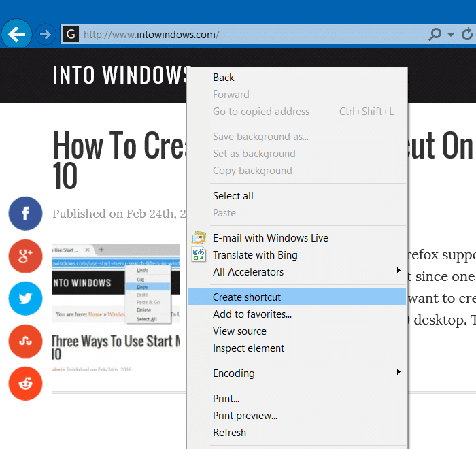This screenshot has width=476, height=449.
Task: Choose Print preview...
Action: 297,416
